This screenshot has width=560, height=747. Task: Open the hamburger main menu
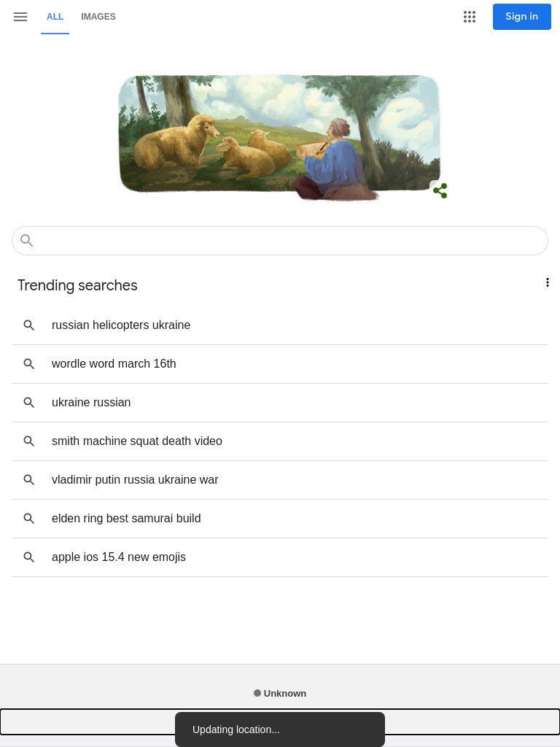[20, 17]
